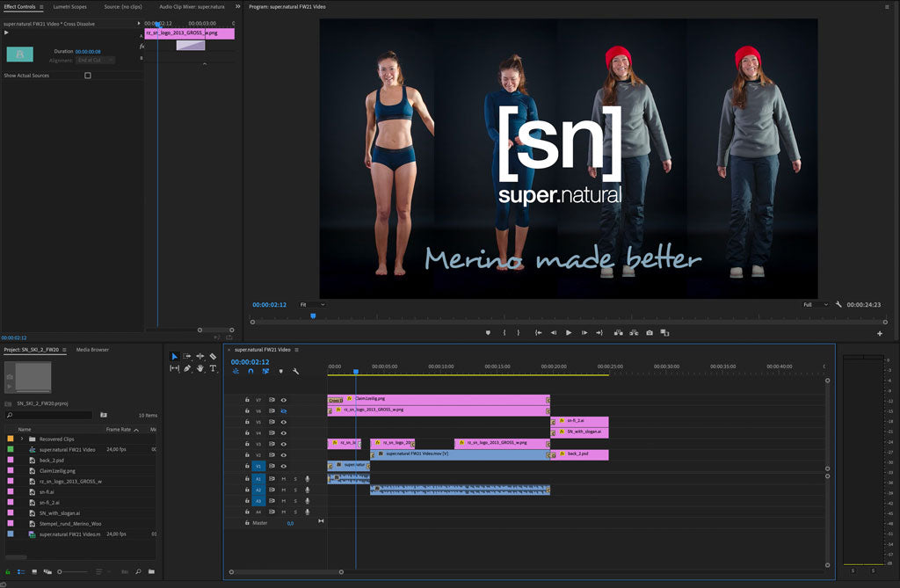Select the Razor tool
The width and height of the screenshot is (900, 588).
click(213, 356)
